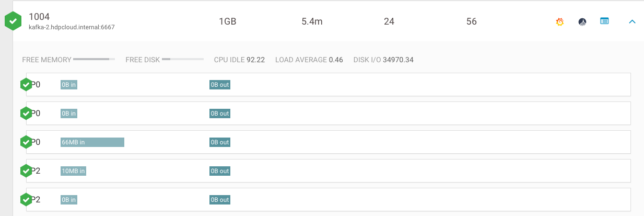Click the Disk I/O 34970.34 metric
Image resolution: width=644 pixels, height=216 pixels.
point(383,60)
